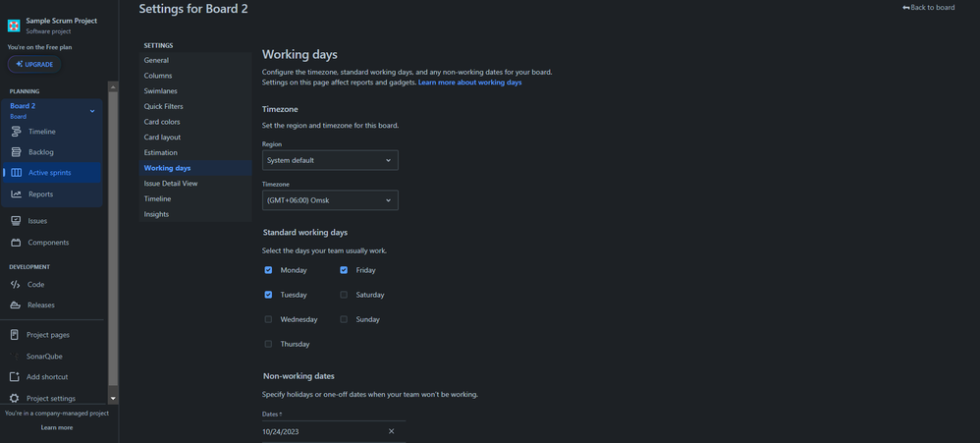The image size is (980, 443).
Task: Click the Add shortcut icon
Action: [x=15, y=377]
